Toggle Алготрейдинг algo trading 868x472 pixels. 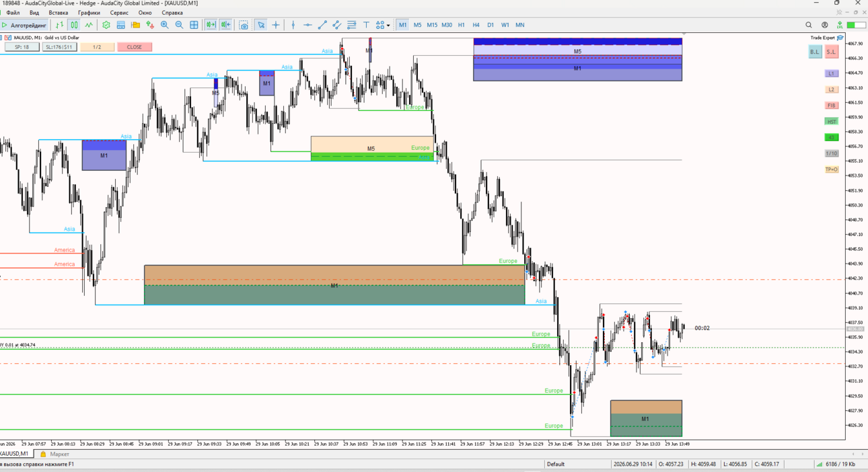click(25, 25)
